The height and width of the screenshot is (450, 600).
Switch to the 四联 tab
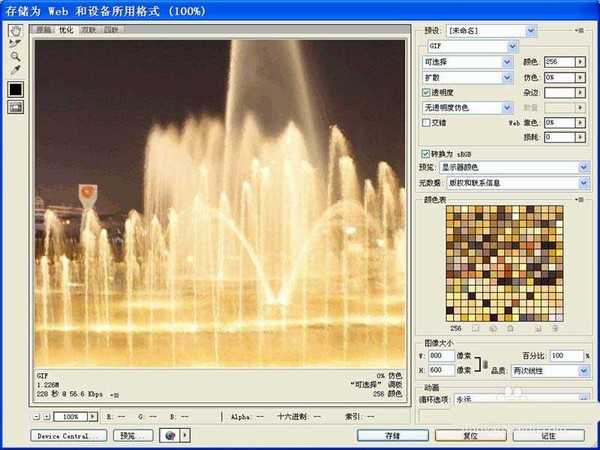coord(111,31)
